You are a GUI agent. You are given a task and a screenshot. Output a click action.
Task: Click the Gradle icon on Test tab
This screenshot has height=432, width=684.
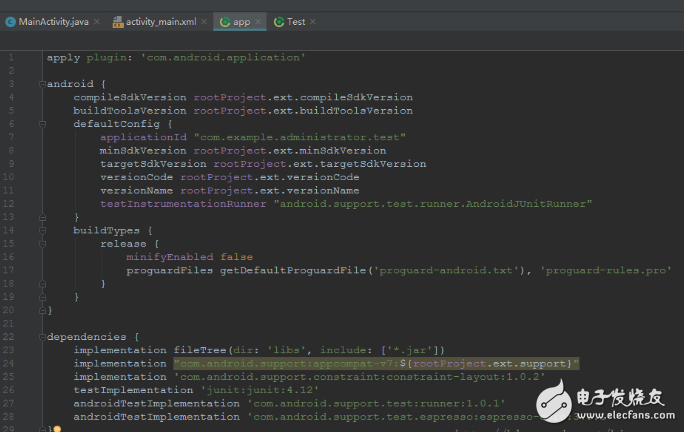[x=279, y=21]
